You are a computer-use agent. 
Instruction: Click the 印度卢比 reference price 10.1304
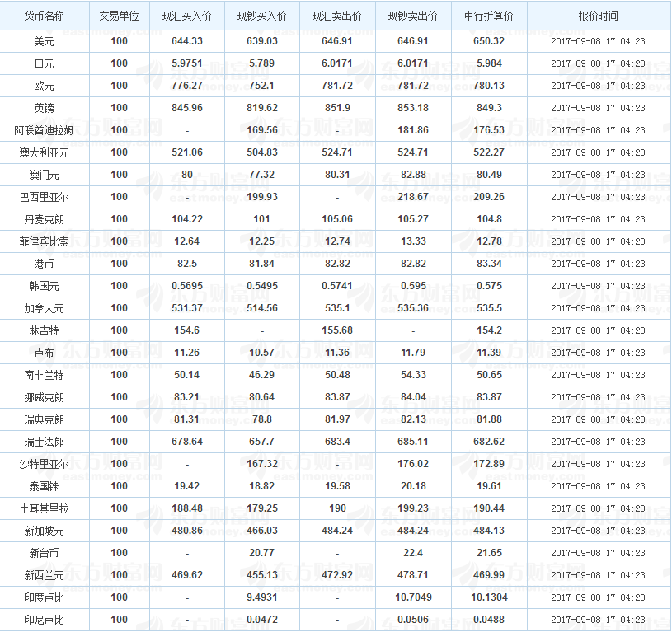click(x=489, y=597)
